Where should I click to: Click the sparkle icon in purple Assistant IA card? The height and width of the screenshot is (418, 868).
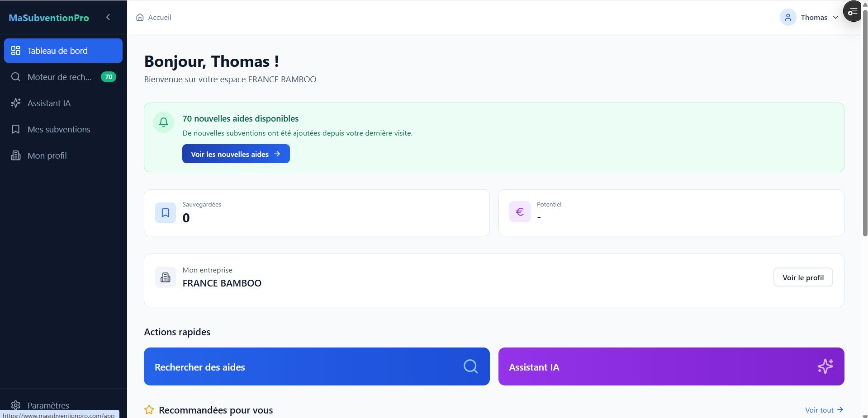[x=825, y=366]
